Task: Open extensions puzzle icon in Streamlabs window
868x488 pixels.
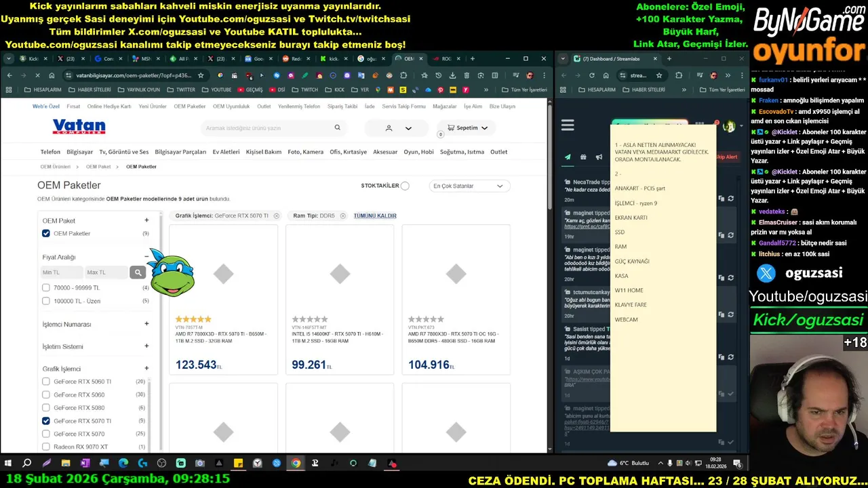Action: pyautogui.click(x=679, y=75)
